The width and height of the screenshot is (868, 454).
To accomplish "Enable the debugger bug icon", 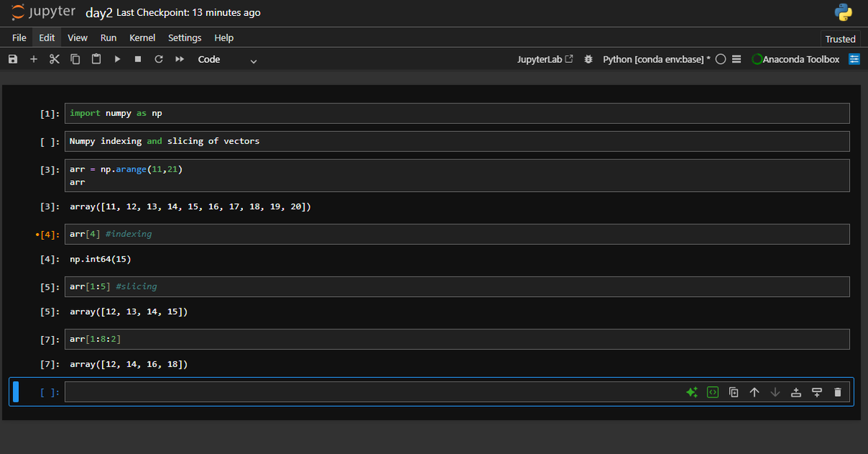I will (589, 59).
